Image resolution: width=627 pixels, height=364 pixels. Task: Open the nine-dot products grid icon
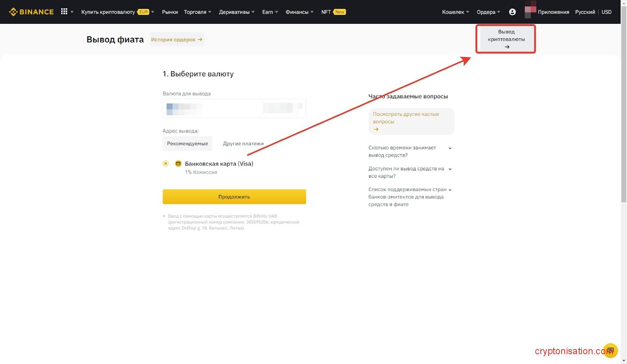64,11
